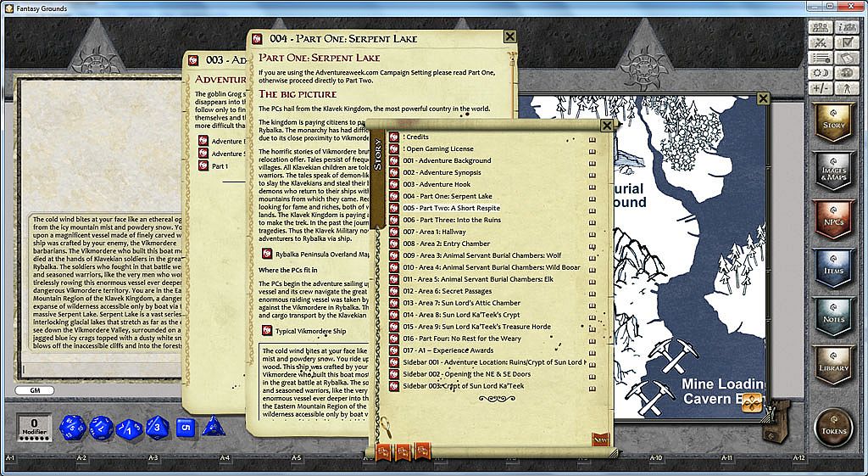Select 007 - Area 1: Hallway entry
868x476 pixels.
[x=434, y=232]
